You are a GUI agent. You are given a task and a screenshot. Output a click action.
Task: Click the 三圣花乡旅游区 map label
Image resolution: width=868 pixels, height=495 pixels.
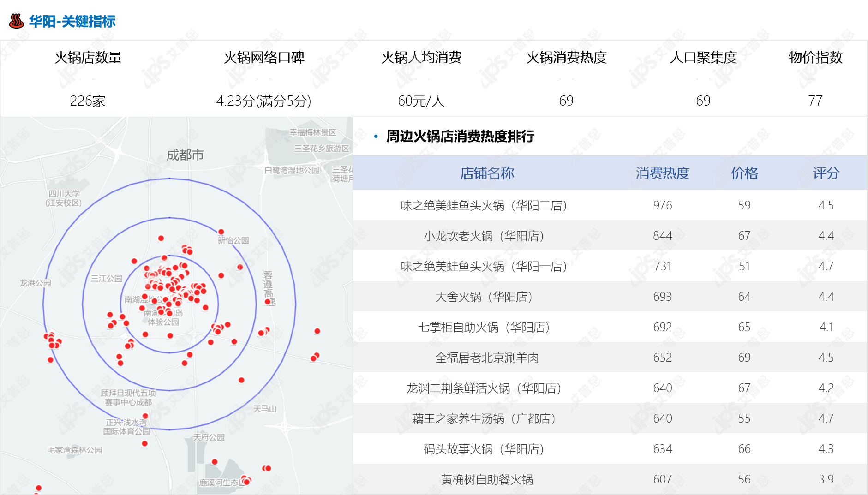322,149
